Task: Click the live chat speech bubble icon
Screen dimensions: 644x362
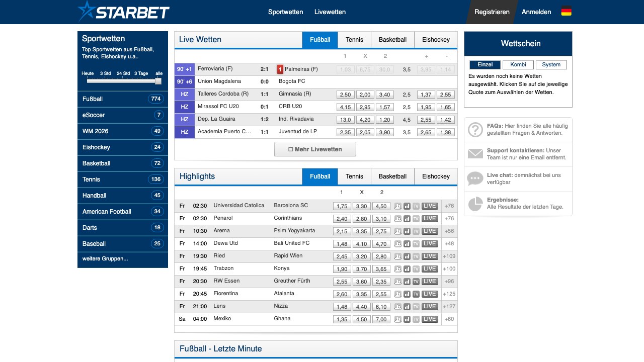Action: click(x=475, y=178)
